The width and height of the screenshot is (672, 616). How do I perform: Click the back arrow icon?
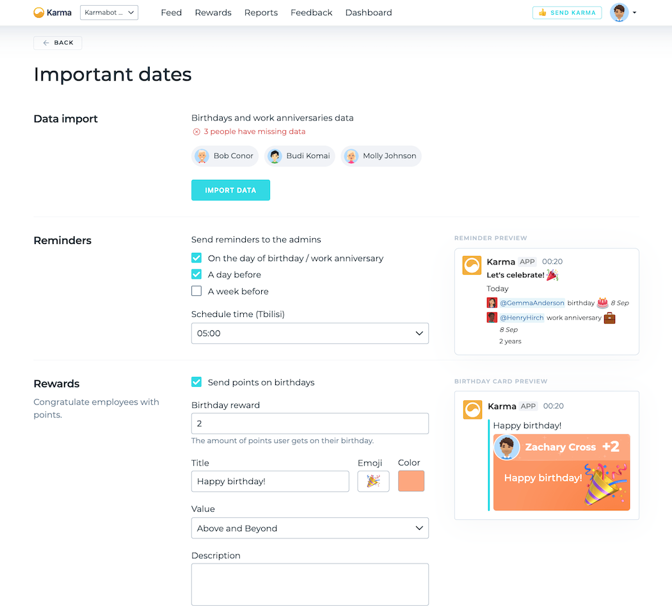(47, 42)
